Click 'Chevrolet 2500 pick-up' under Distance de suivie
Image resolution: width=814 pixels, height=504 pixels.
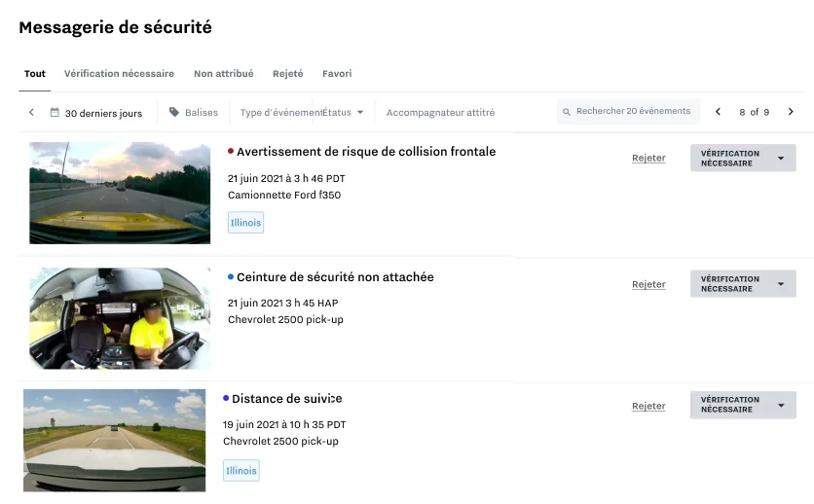tap(280, 442)
